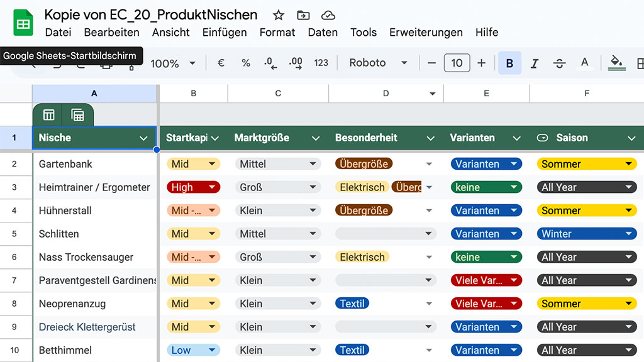
Task: Open empty Besonderheit dropdown for Schlitten
Action: (386, 234)
